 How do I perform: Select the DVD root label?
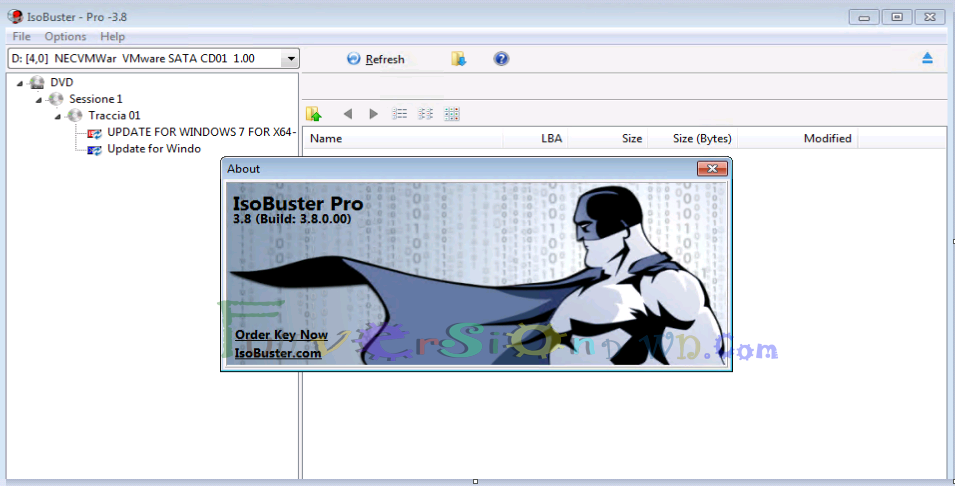[x=62, y=82]
